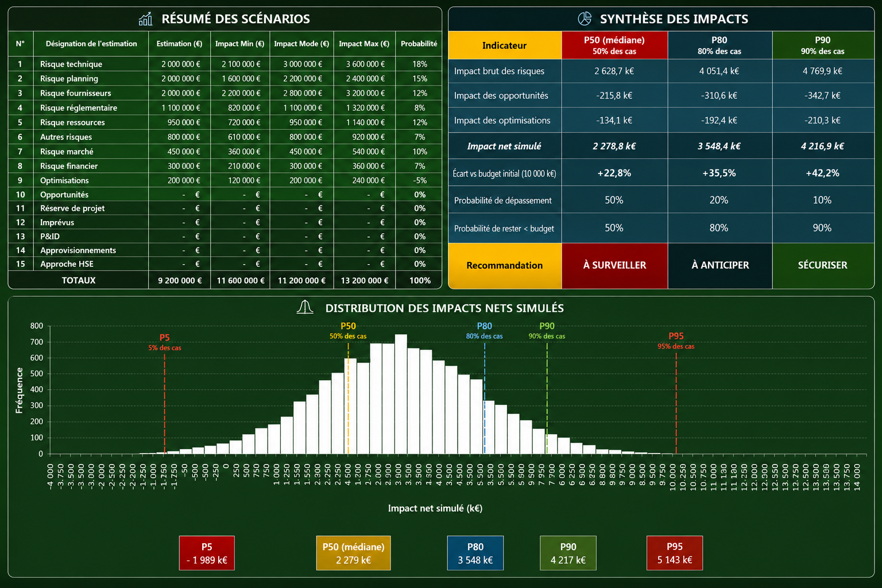Select the Risque marché row label
The height and width of the screenshot is (588, 882).
pos(67,152)
